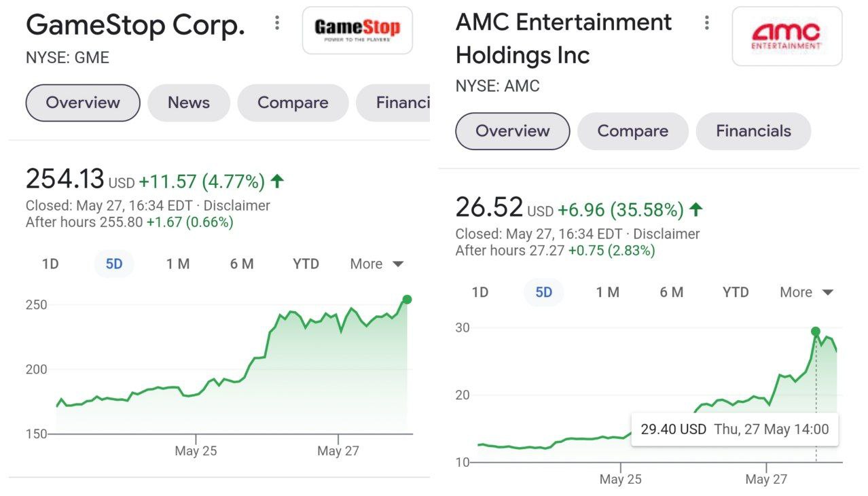868x496 pixels.
Task: Enable the 6M range on GameStop's chart
Action: [x=242, y=264]
